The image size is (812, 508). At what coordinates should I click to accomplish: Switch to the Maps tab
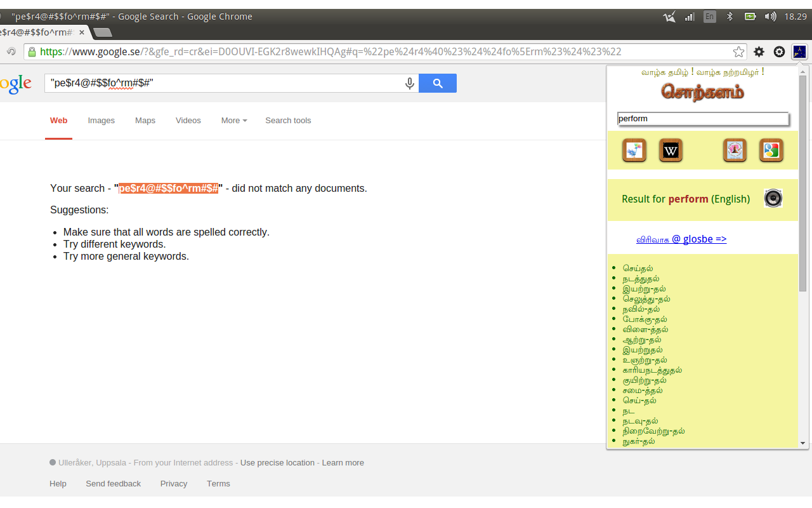tap(145, 121)
